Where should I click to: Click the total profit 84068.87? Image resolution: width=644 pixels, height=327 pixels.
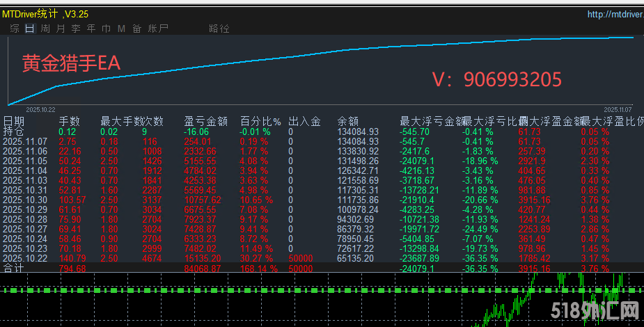(203, 269)
